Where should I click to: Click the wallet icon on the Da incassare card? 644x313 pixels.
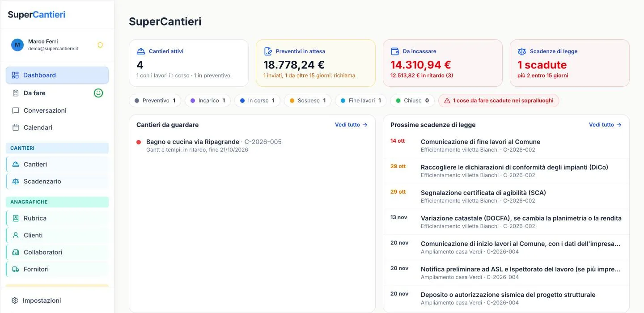(x=395, y=51)
